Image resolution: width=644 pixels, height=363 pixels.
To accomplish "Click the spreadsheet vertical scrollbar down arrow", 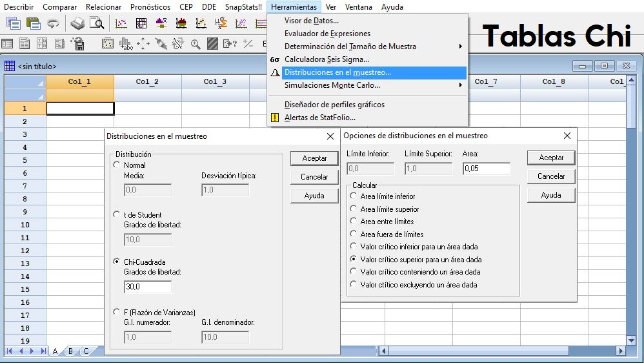I will tap(631, 340).
